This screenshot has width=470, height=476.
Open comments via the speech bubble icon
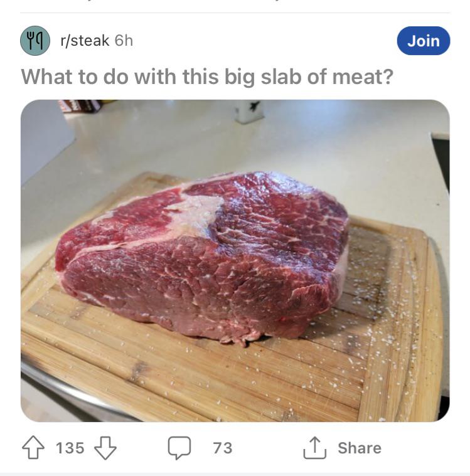(x=179, y=448)
